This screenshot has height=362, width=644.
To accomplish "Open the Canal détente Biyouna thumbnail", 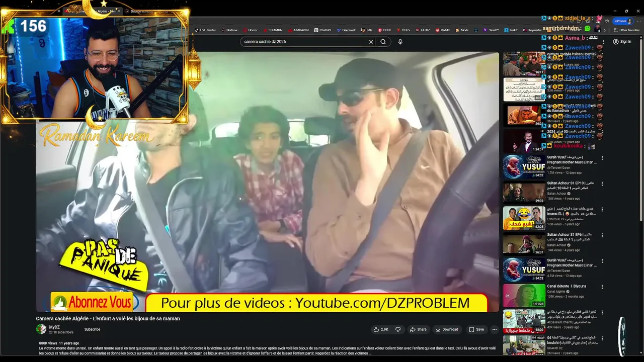I will click(524, 296).
